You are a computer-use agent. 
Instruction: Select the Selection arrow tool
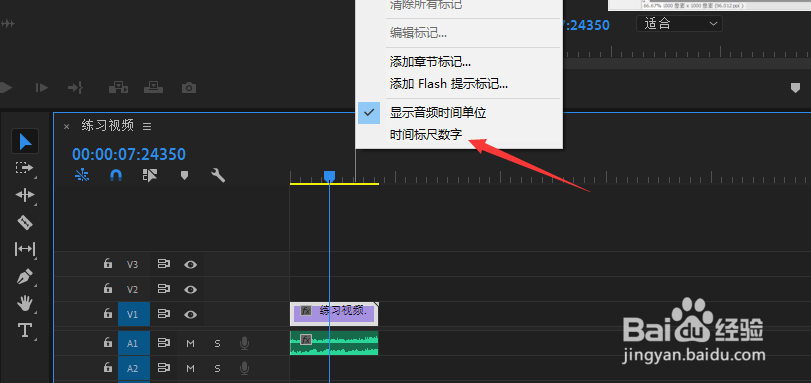coord(25,141)
